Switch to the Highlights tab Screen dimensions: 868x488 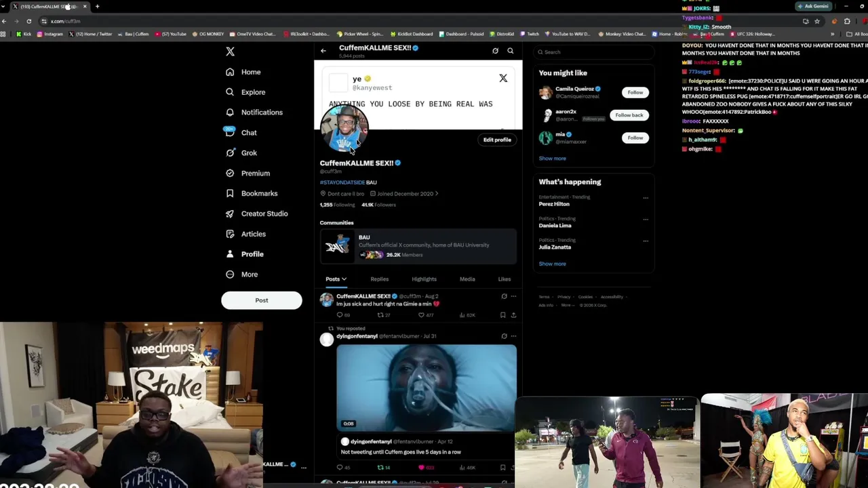tap(424, 279)
